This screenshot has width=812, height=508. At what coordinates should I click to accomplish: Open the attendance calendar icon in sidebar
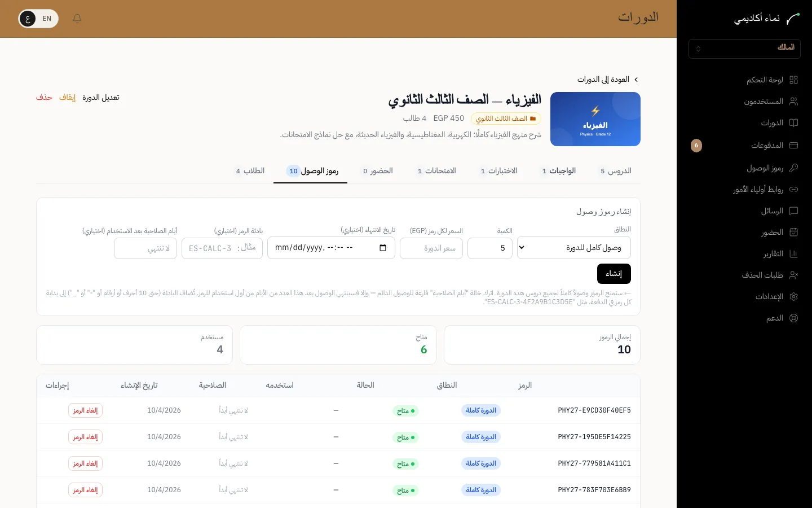793,233
